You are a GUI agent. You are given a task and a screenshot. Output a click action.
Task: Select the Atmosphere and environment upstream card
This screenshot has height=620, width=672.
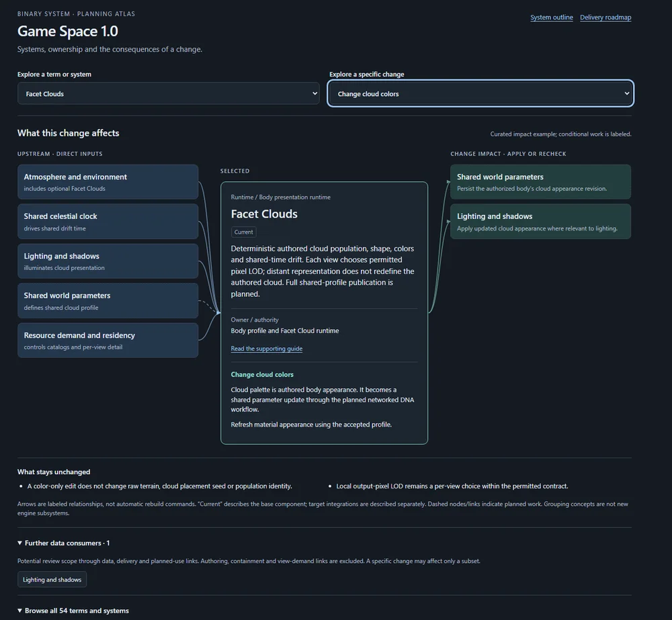pyautogui.click(x=108, y=181)
